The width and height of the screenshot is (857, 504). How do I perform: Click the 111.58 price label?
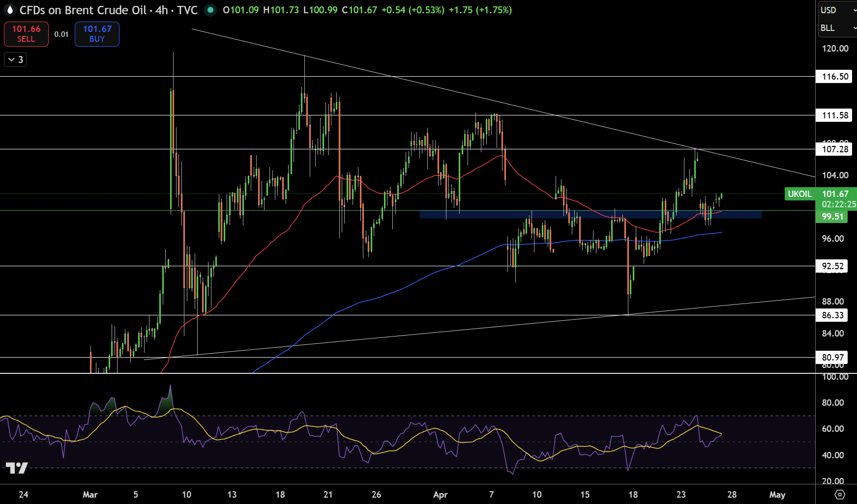834,115
